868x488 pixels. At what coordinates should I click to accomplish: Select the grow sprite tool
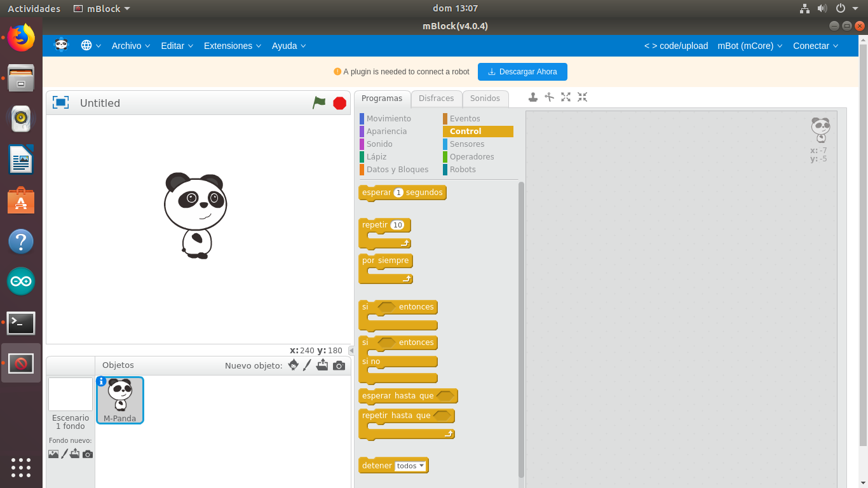point(566,97)
